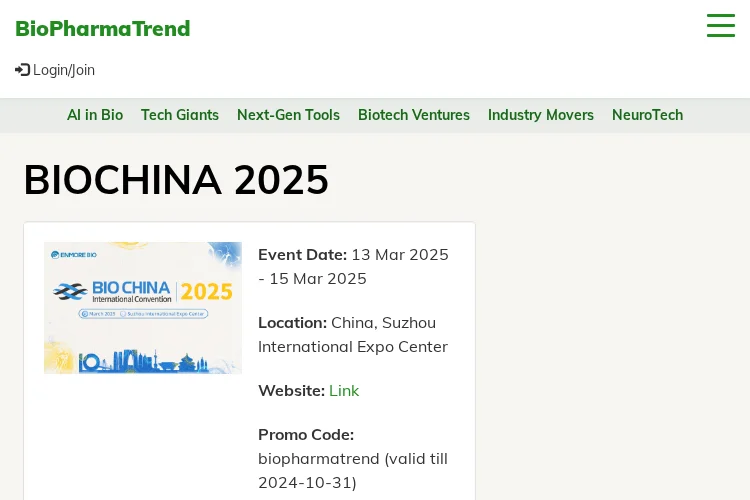The image size is (750, 500).
Task: Click the 13 Mar 2025 date text
Action: 400,255
